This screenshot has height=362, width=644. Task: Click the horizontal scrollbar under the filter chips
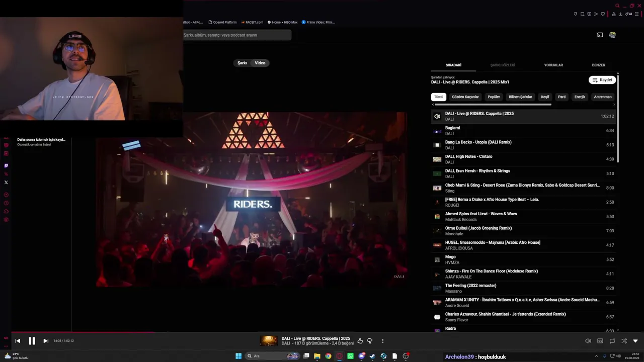pos(493,105)
